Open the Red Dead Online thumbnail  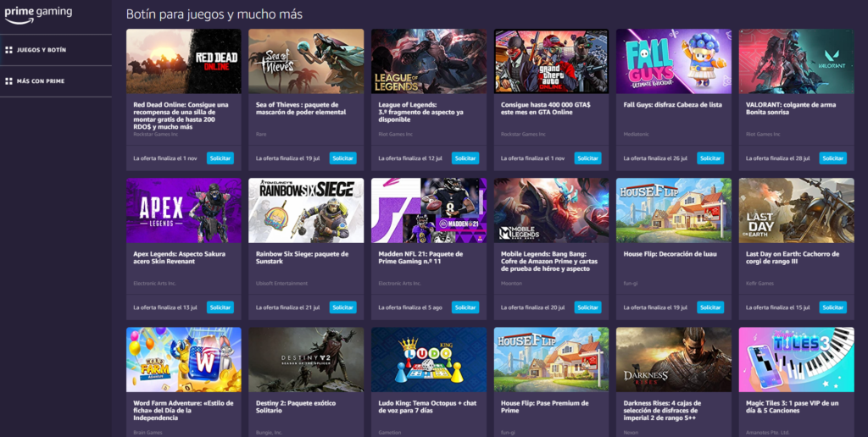point(184,62)
